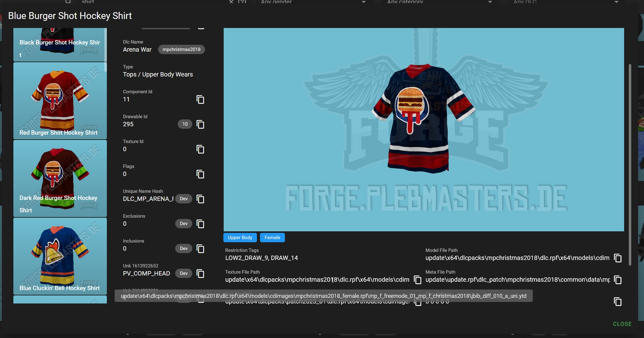The image size is (644, 338).
Task: Copy the Model File Path
Action: tap(618, 258)
